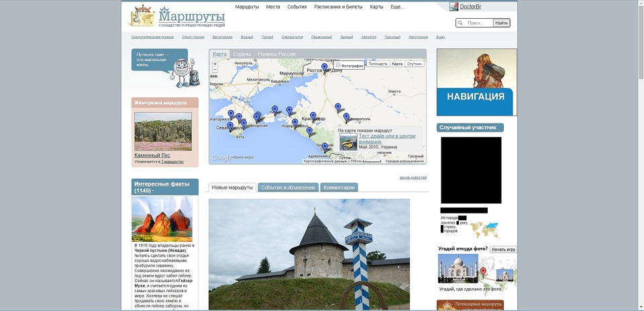Focus the Поиск search input field

tap(476, 23)
